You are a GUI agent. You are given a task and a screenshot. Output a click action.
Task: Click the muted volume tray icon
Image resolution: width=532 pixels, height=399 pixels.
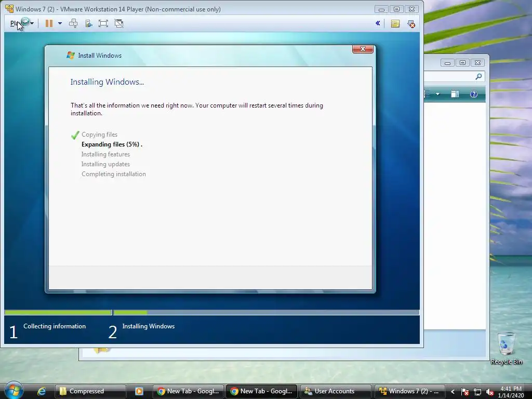[x=489, y=392]
